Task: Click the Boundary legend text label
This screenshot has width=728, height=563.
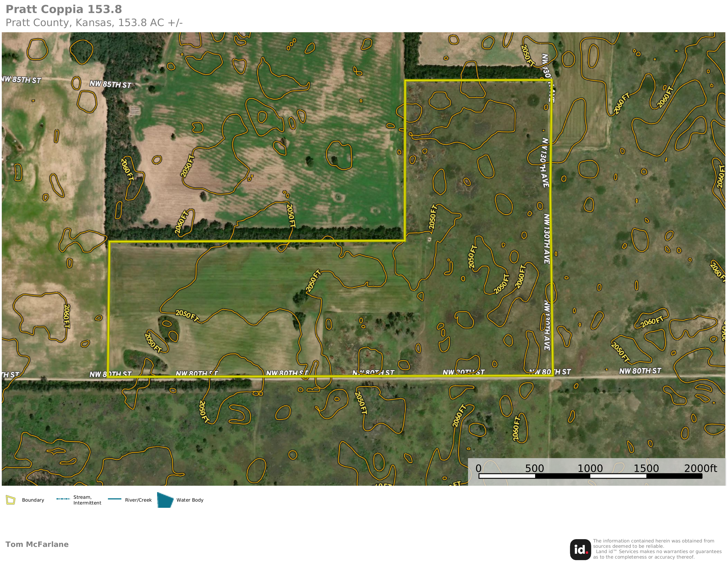Action: coord(33,500)
